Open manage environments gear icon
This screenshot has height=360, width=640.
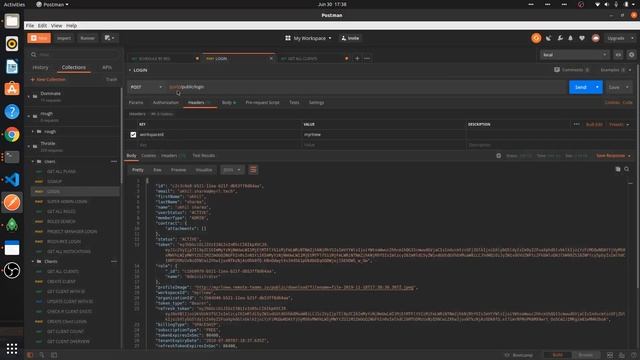click(631, 55)
